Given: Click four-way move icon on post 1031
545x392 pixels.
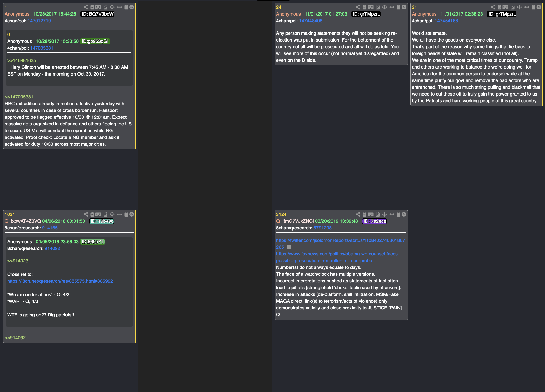Looking at the screenshot, I should point(112,214).
